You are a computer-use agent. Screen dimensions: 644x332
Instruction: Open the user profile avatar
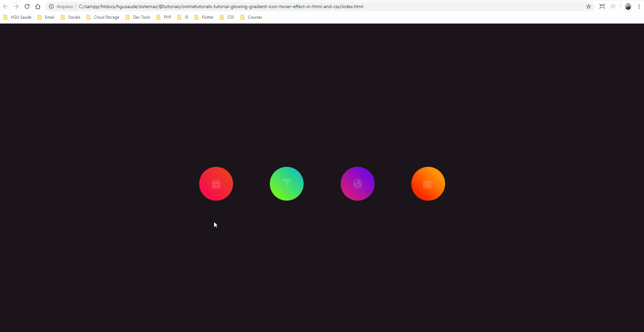(628, 6)
